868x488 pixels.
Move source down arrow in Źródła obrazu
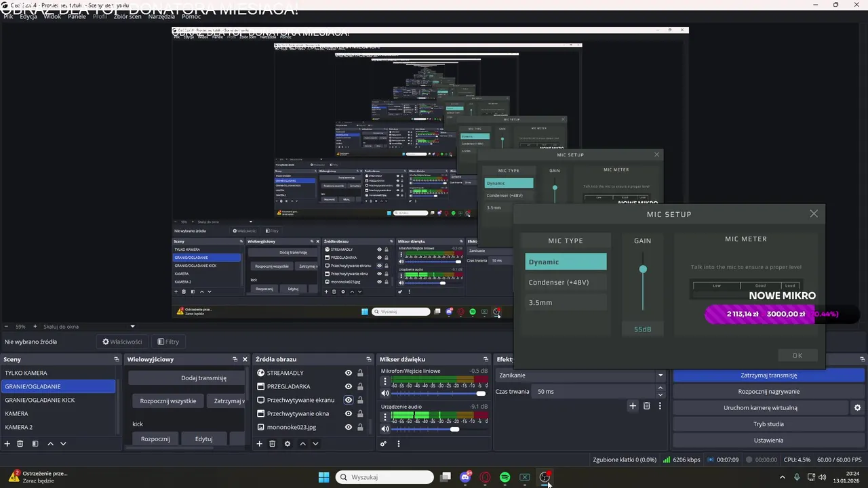315,444
